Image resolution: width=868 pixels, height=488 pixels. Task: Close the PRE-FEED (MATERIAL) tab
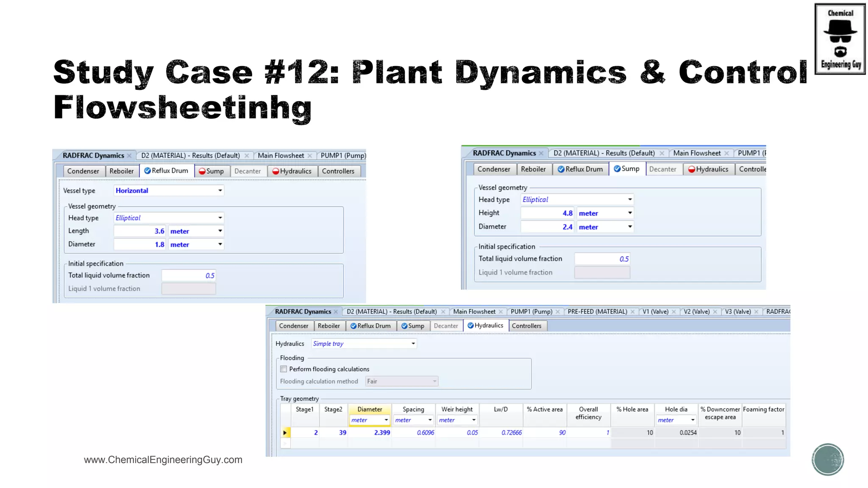click(x=633, y=312)
